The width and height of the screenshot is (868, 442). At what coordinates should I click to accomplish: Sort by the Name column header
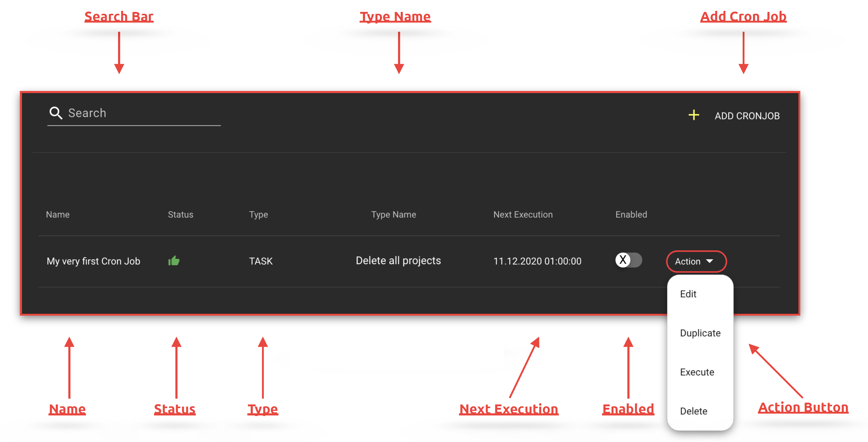click(58, 214)
